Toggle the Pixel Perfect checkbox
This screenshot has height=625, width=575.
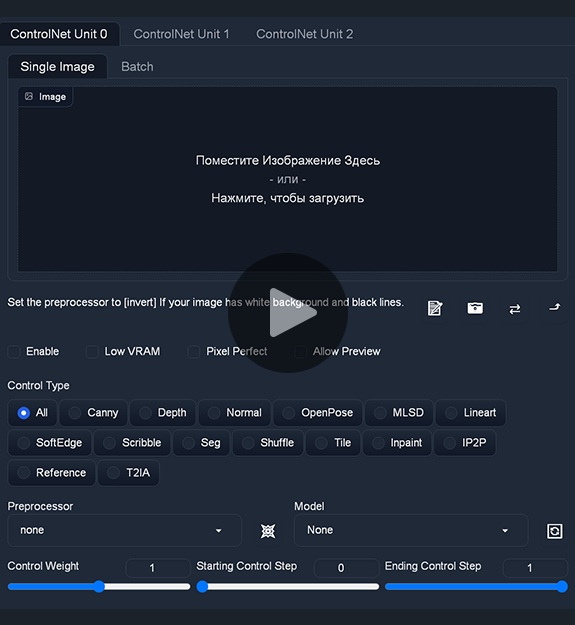click(194, 352)
